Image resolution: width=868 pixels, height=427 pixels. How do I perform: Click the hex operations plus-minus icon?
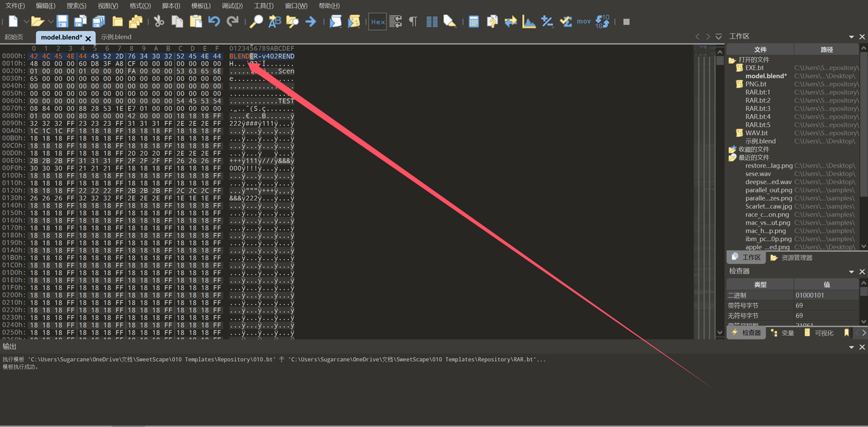point(547,22)
